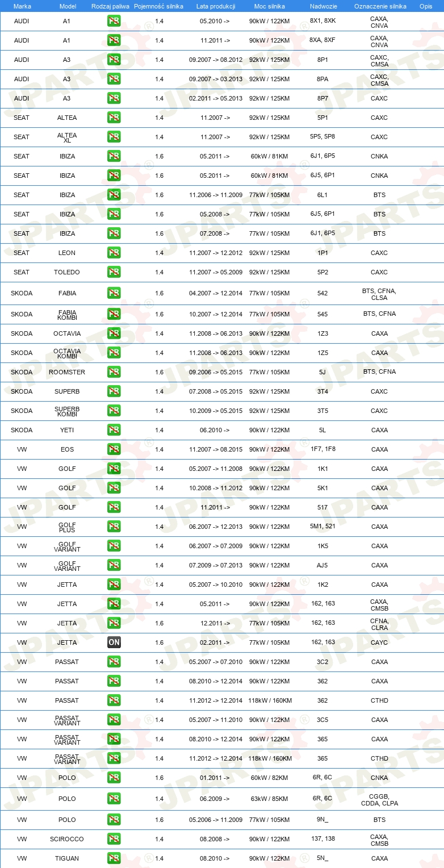Select the ROOMSTER model cell
Viewport: 444px width, 868px height.
point(67,372)
